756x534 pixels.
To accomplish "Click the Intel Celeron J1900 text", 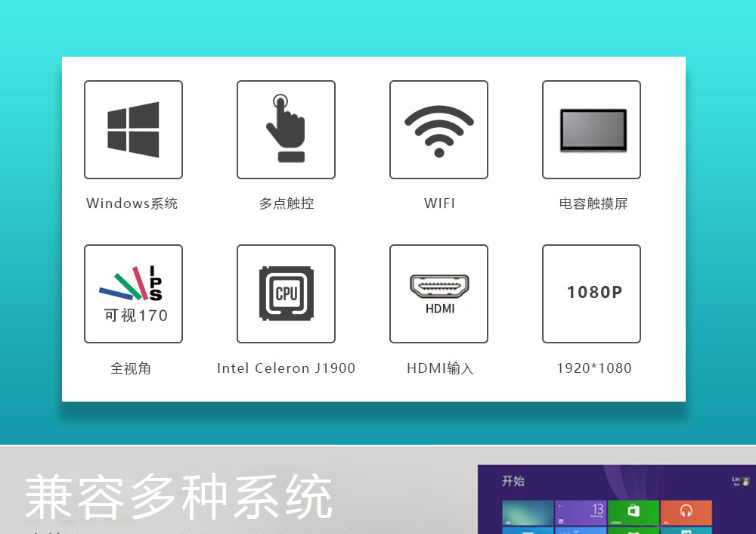I will 286,368.
